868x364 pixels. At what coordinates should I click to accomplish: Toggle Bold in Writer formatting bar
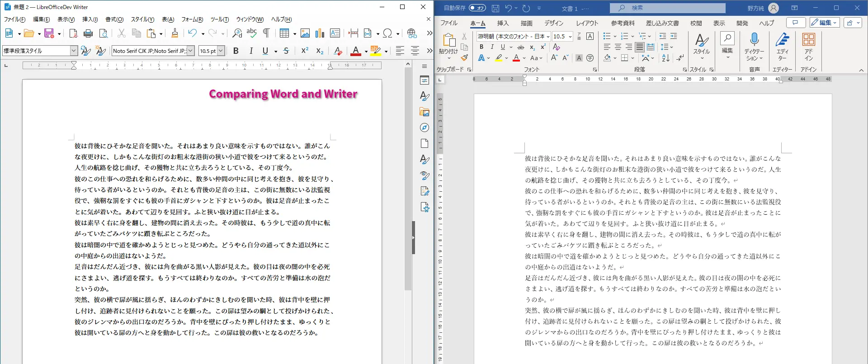[236, 51]
